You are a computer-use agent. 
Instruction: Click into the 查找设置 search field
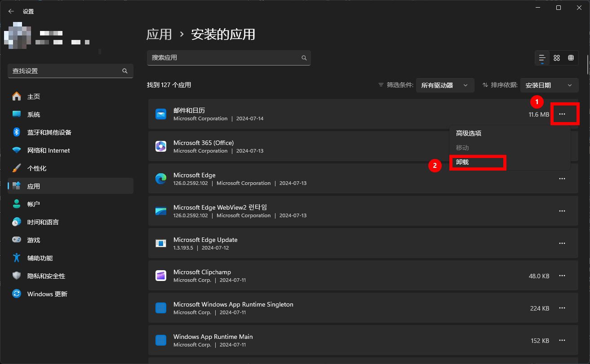point(65,71)
